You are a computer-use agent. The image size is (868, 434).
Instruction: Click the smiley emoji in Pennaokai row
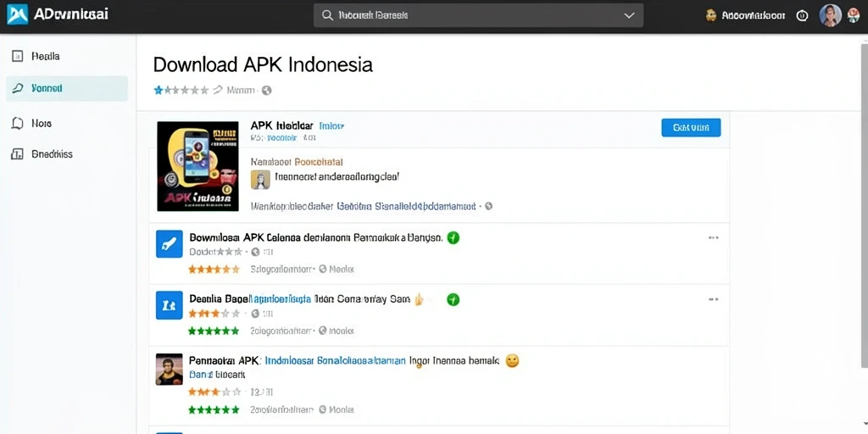coord(513,361)
